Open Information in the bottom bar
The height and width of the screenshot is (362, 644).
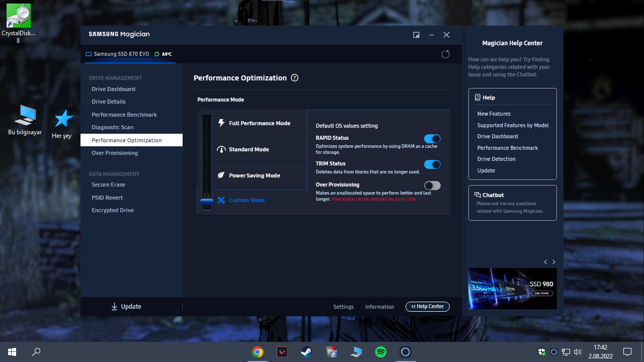pos(379,307)
